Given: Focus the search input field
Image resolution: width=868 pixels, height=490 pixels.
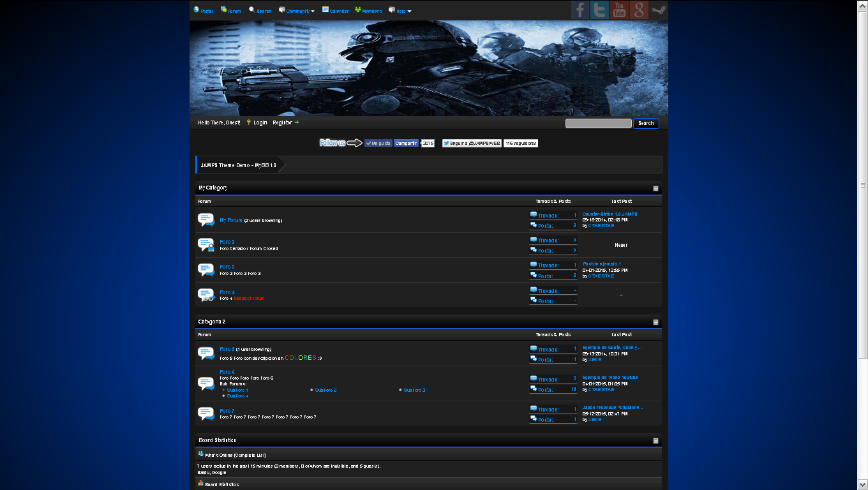Looking at the screenshot, I should (x=598, y=123).
